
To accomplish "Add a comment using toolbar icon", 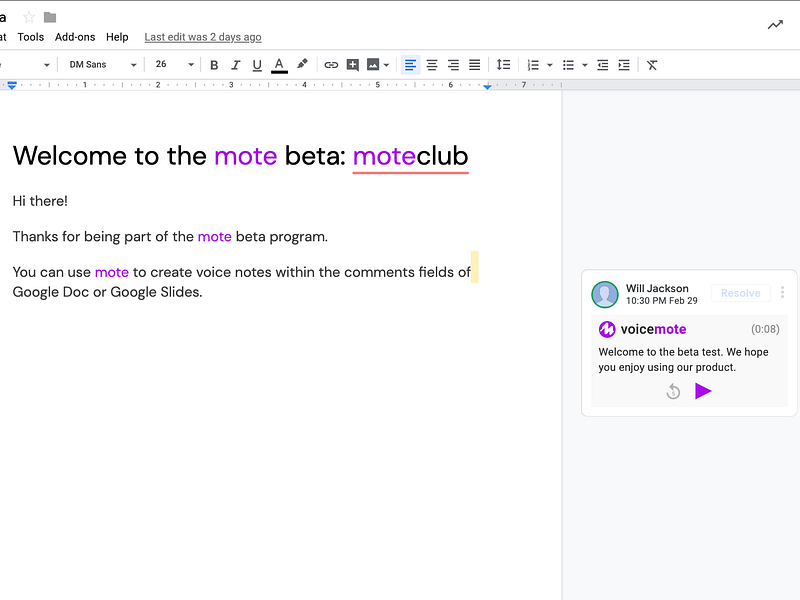I will coord(353,65).
